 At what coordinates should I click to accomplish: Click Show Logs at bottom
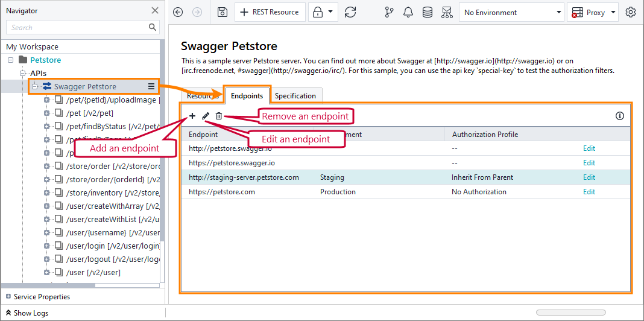coord(27,313)
